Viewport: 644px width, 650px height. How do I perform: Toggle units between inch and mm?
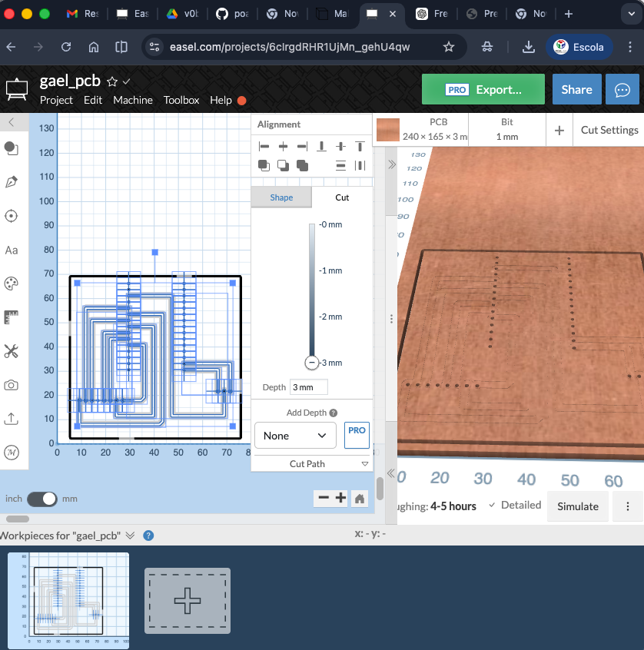click(x=41, y=499)
